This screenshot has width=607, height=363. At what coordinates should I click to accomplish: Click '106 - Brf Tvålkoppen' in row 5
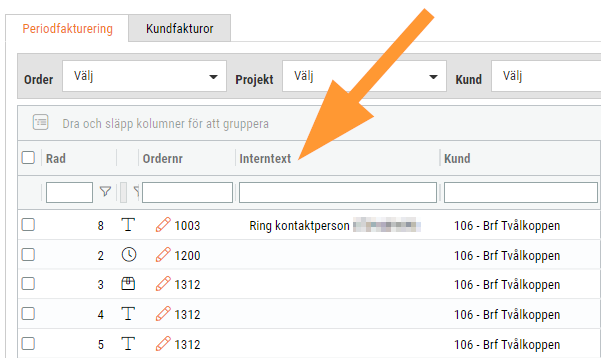tap(507, 344)
